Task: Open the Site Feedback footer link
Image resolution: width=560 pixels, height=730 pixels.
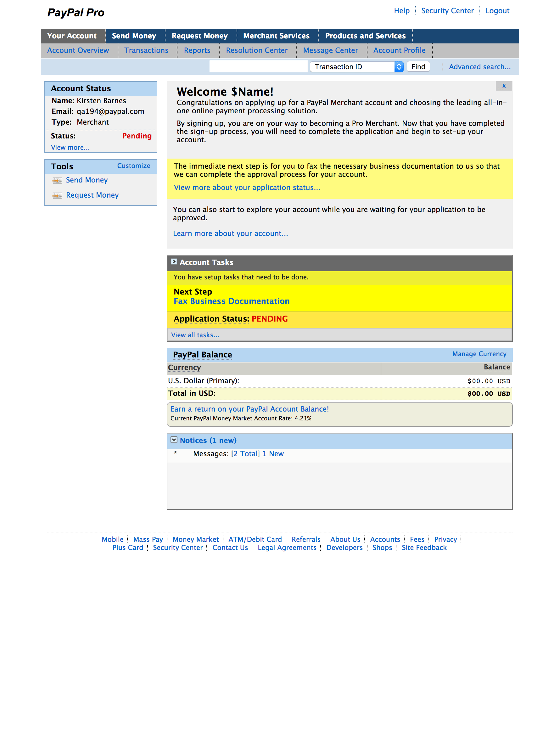Action: [x=424, y=548]
